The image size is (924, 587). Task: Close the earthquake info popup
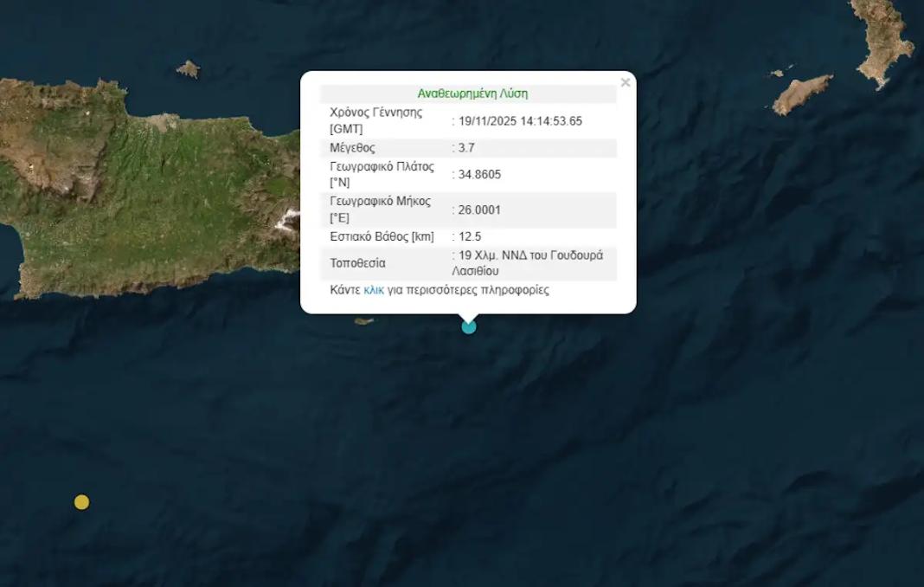point(626,83)
